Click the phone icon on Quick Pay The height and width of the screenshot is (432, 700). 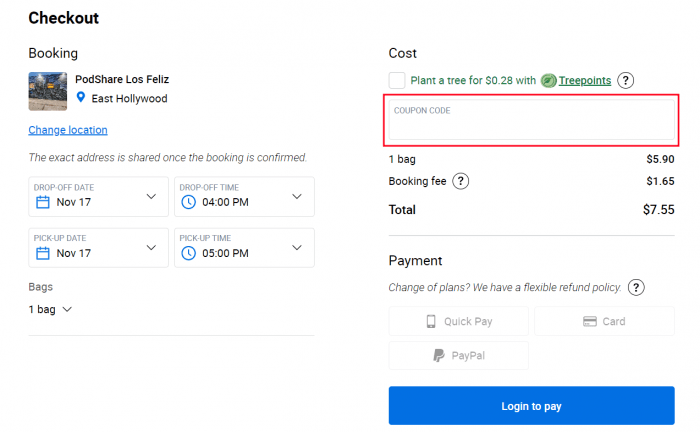click(x=431, y=321)
